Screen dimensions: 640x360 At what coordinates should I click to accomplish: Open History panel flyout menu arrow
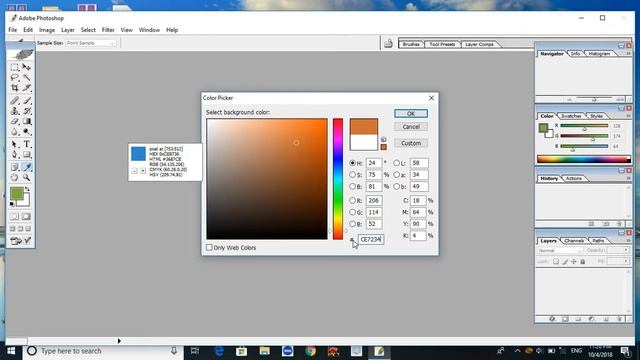pyautogui.click(x=628, y=178)
